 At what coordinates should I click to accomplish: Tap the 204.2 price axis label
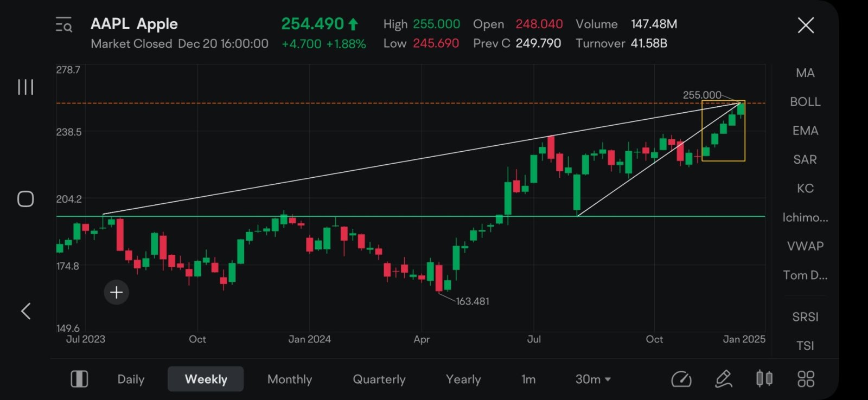coord(69,199)
